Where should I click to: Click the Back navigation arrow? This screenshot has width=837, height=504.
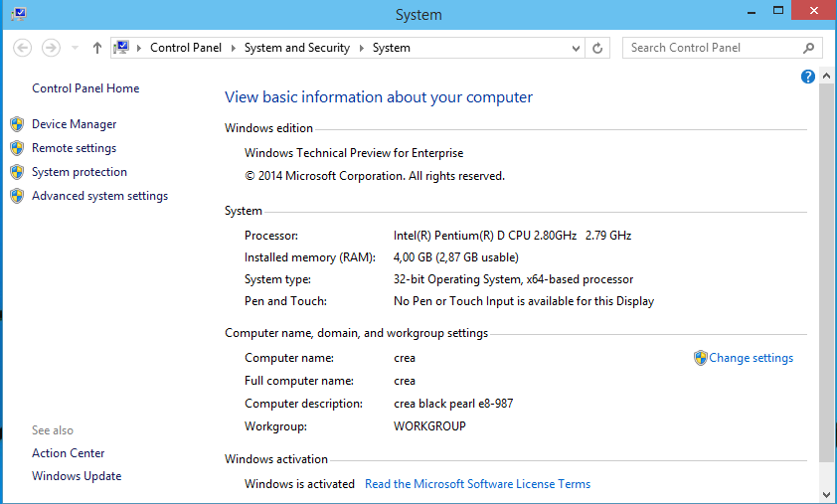point(23,48)
